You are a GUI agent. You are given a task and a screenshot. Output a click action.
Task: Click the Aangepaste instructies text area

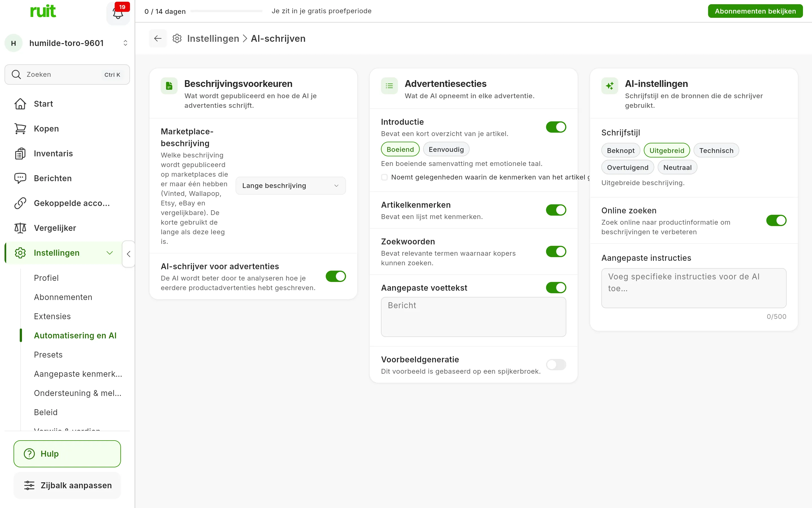(x=694, y=288)
